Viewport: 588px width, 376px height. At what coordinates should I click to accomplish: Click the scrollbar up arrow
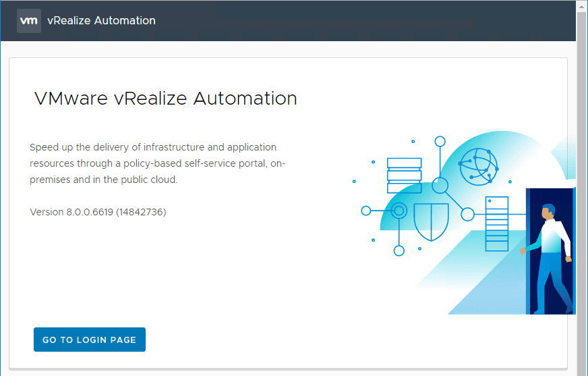(x=582, y=5)
